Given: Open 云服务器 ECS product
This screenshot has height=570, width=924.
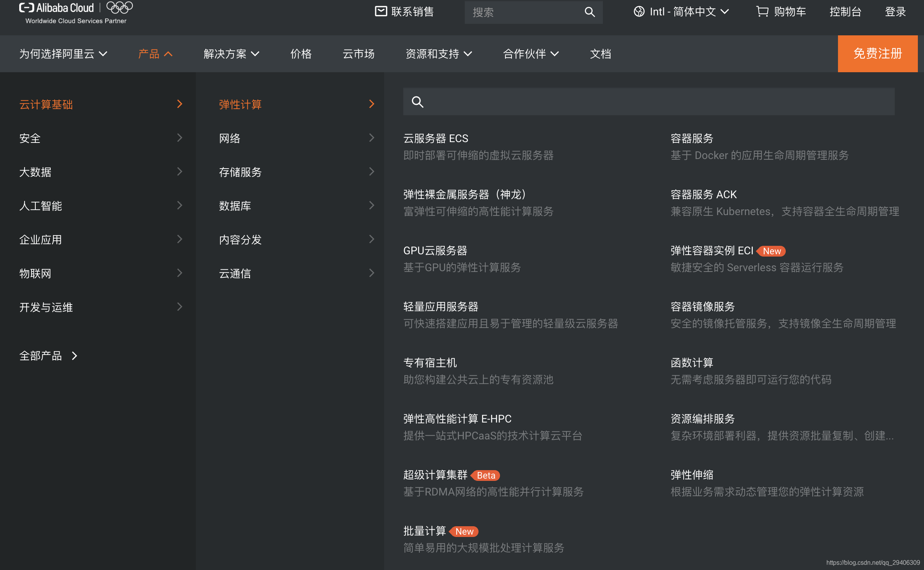Looking at the screenshot, I should point(436,138).
